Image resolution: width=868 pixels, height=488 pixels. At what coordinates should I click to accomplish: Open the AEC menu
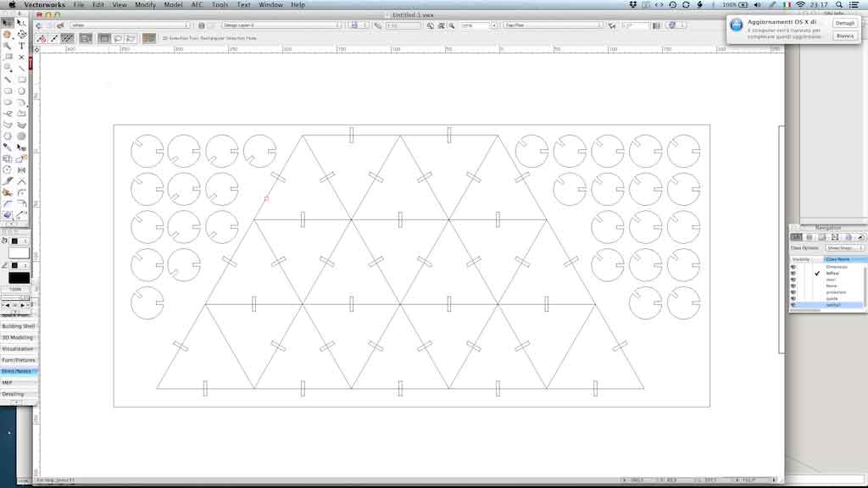pyautogui.click(x=197, y=4)
